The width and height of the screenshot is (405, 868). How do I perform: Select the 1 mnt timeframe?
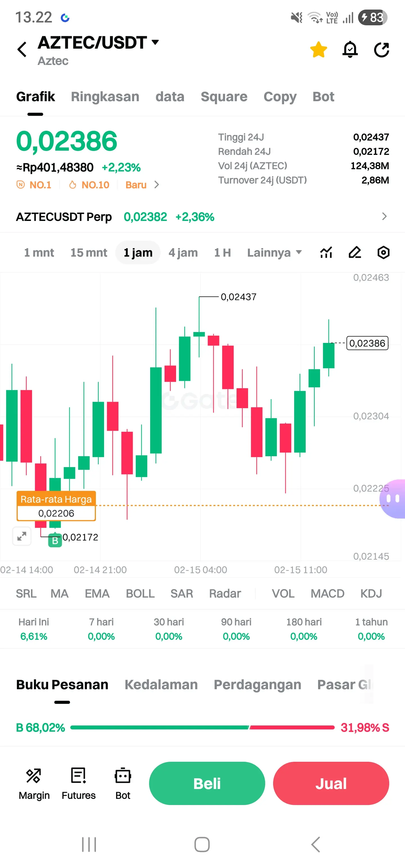(39, 252)
